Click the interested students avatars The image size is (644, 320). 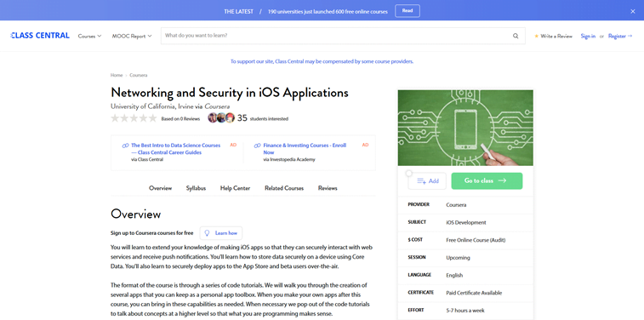click(x=221, y=118)
